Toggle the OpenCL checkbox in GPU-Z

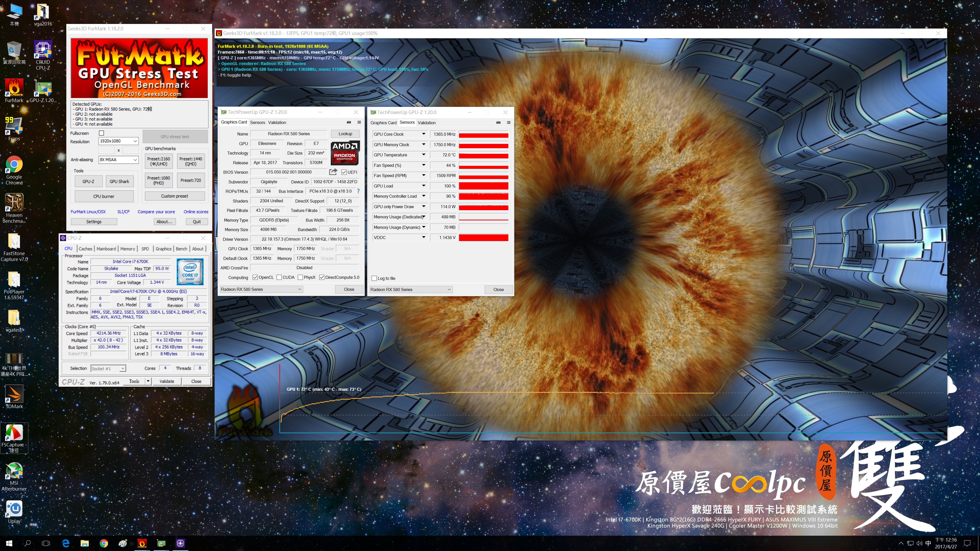coord(255,277)
